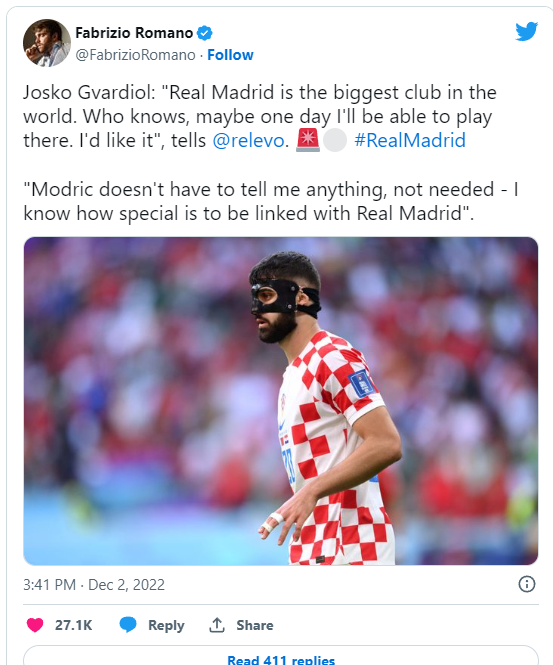The image size is (553, 665).
Task: Click the red siren emoji
Action: pyautogui.click(x=308, y=140)
